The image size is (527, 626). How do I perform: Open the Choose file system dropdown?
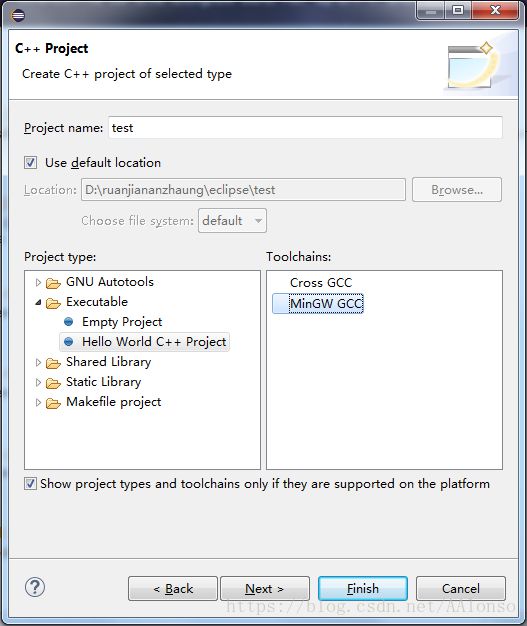(x=232, y=220)
